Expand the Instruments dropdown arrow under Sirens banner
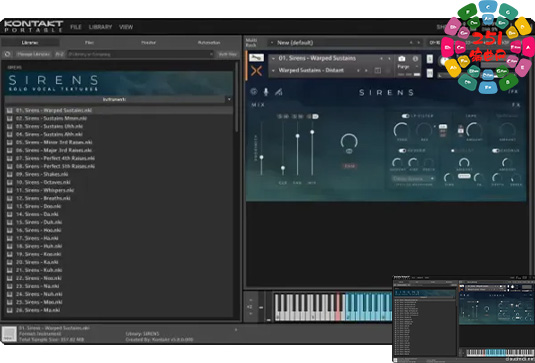The width and height of the screenshot is (535, 363). click(229, 100)
